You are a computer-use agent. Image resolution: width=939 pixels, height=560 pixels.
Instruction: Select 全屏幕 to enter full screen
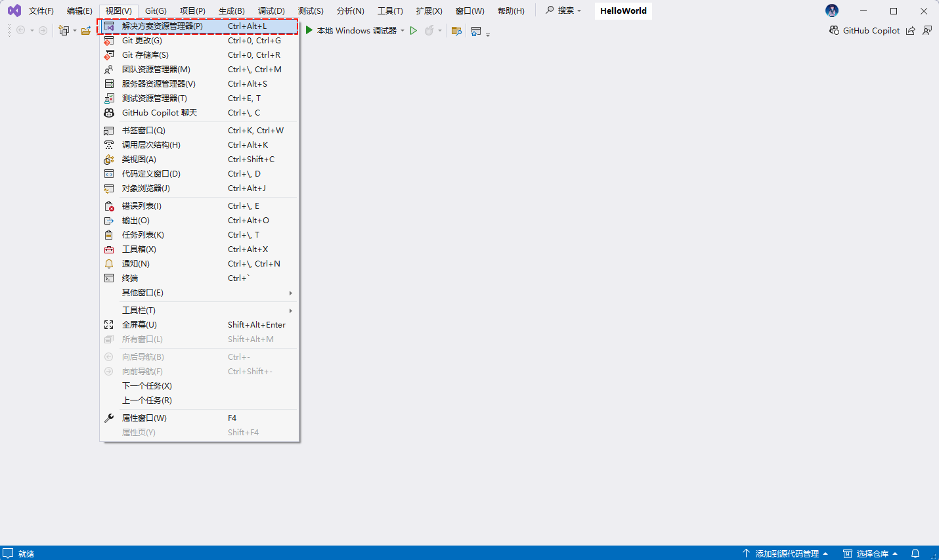pyautogui.click(x=139, y=325)
